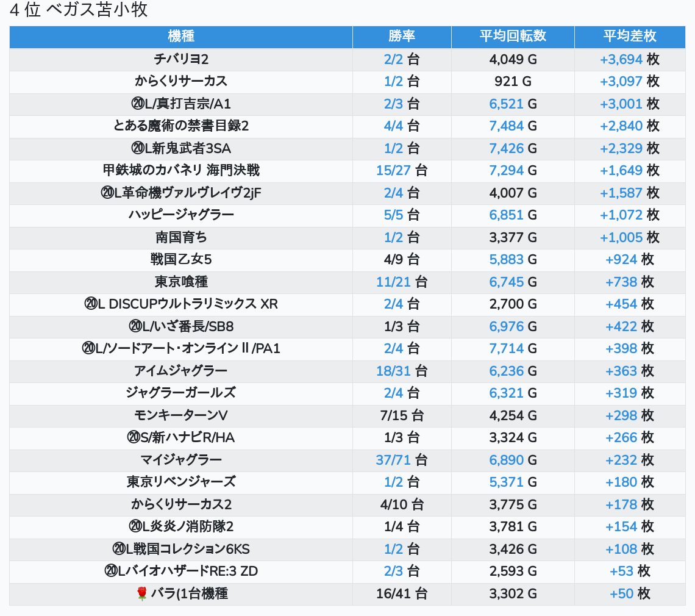Viewport: 695px width, 616px height.
Task: Select the チバリヨ2 machine name
Action: (x=181, y=59)
